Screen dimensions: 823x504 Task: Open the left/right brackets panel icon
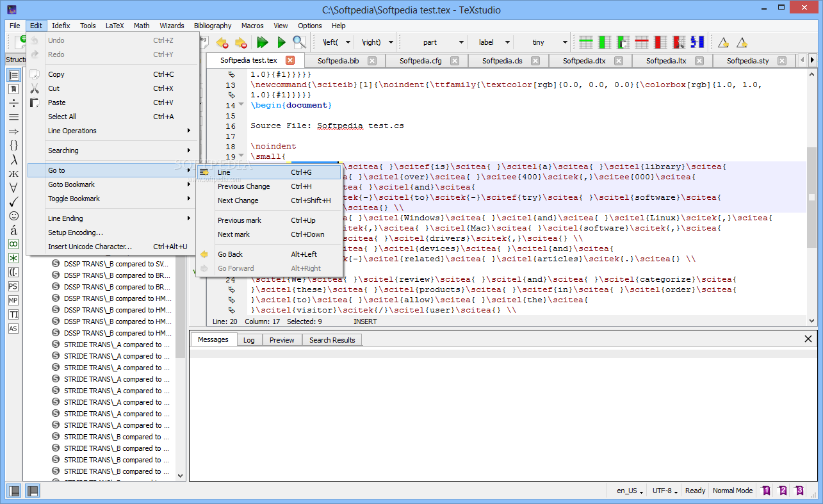[x=13, y=272]
